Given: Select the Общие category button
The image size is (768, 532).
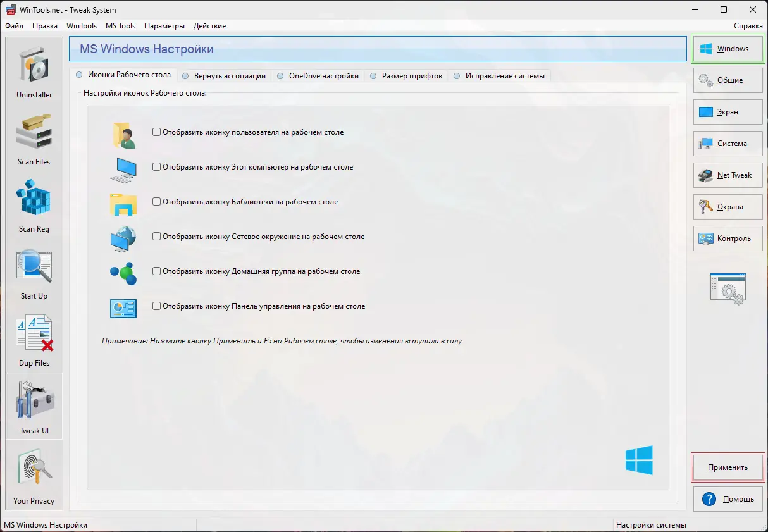Looking at the screenshot, I should (x=728, y=80).
